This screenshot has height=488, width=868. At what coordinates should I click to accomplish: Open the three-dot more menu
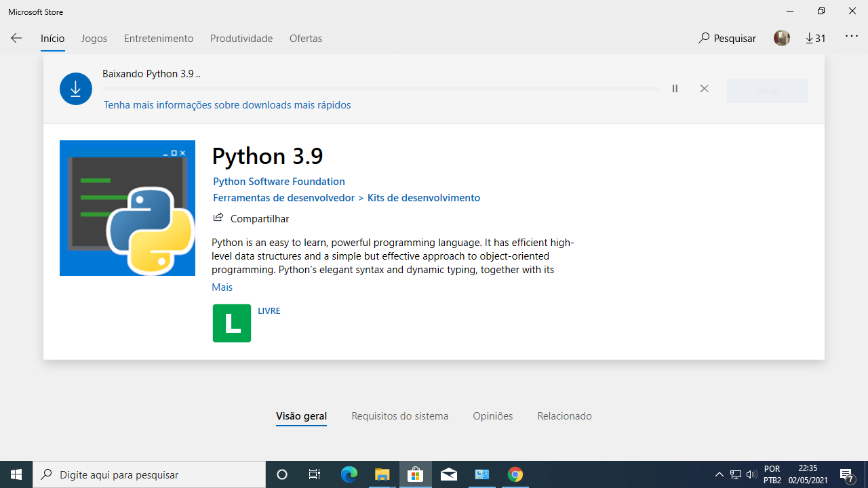(852, 37)
